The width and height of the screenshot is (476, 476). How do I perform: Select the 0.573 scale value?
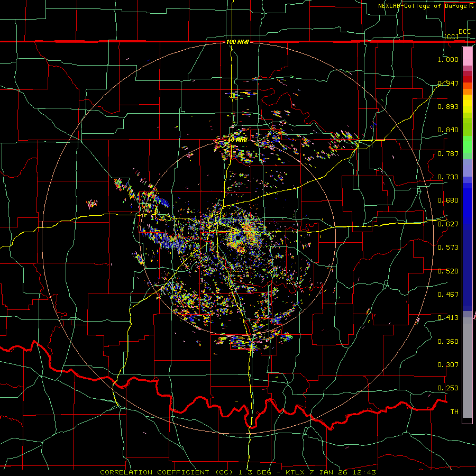point(448,248)
